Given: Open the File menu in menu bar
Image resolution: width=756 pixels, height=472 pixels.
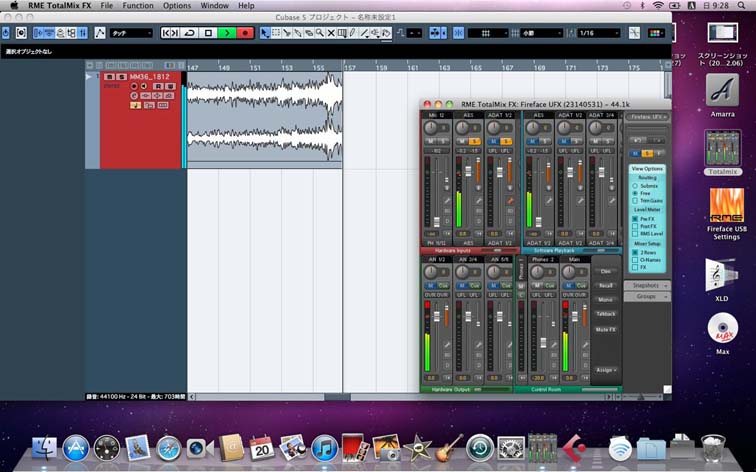Looking at the screenshot, I should (x=107, y=6).
